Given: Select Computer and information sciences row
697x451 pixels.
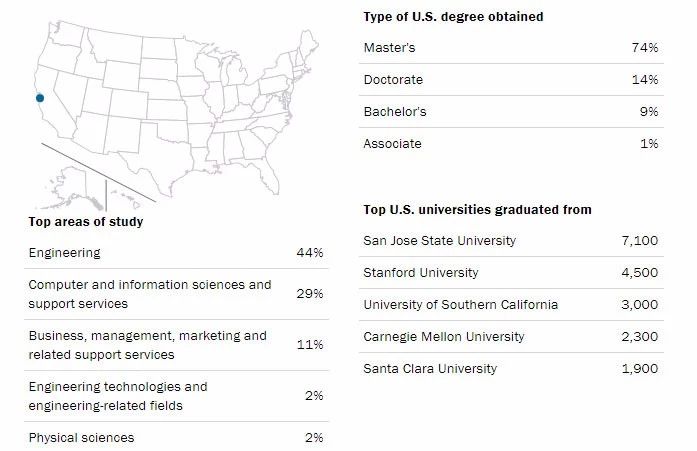Looking at the screenshot, I should tap(150, 294).
